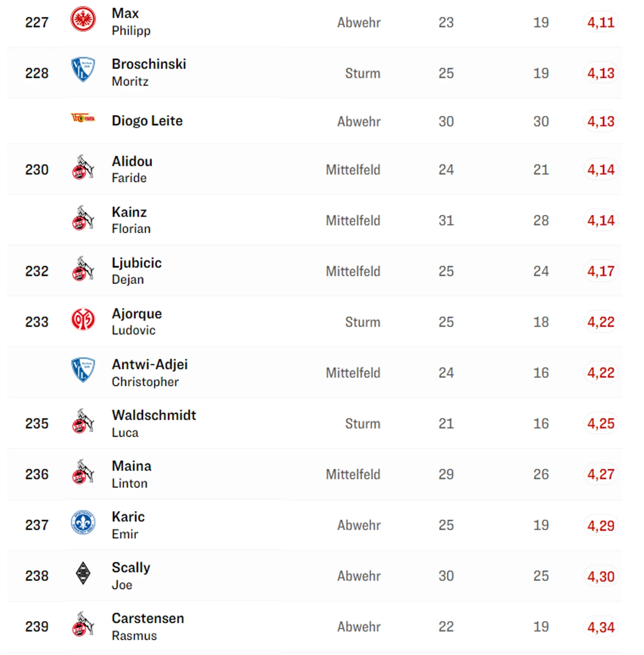Open the Köln crest next to Carstensen
The width and height of the screenshot is (644, 655).
click(83, 624)
